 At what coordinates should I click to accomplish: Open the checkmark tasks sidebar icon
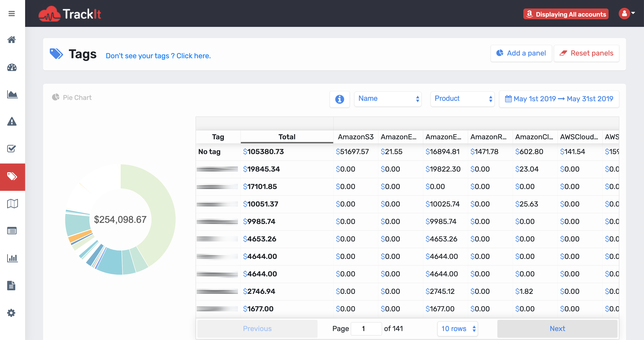coord(11,149)
